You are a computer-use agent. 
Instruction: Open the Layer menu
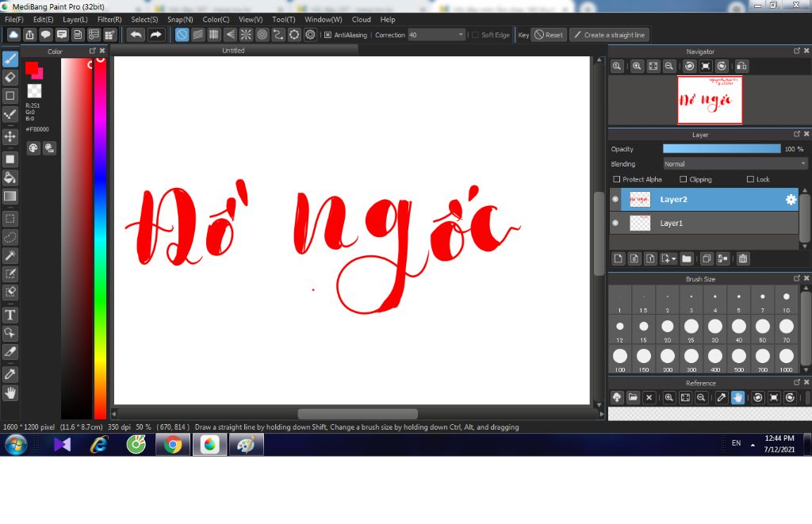[x=75, y=19]
